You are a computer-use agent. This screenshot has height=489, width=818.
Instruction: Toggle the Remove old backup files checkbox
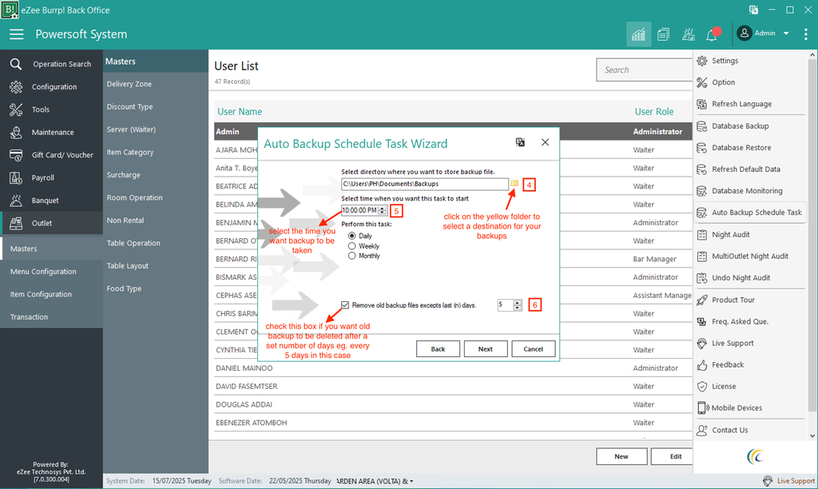tap(346, 304)
